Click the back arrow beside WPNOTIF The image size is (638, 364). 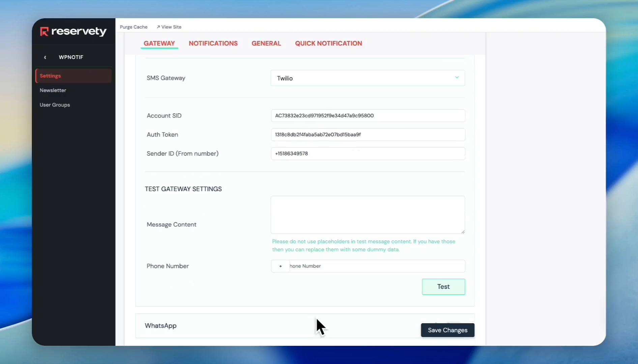(x=45, y=57)
